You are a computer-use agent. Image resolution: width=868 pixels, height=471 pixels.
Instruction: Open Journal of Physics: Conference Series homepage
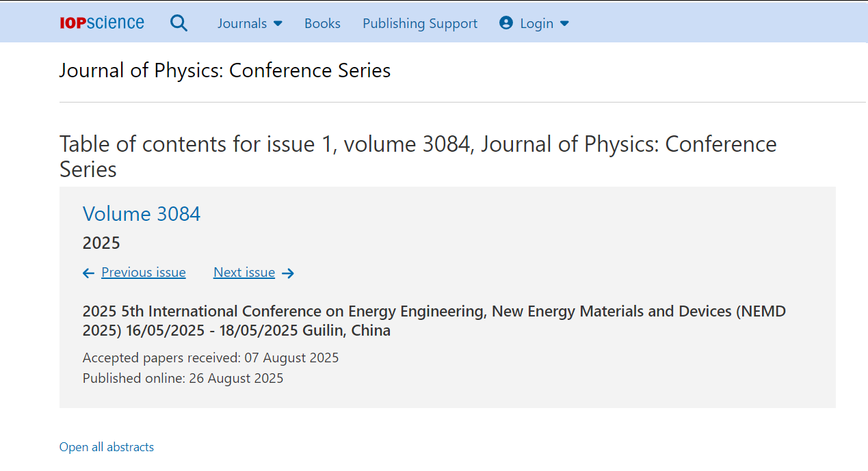[224, 70]
